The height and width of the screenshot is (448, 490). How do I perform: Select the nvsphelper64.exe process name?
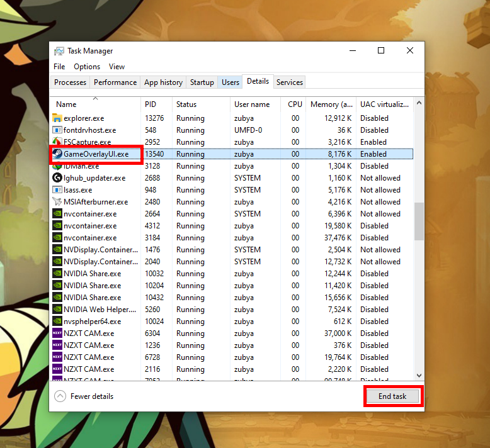click(x=92, y=322)
